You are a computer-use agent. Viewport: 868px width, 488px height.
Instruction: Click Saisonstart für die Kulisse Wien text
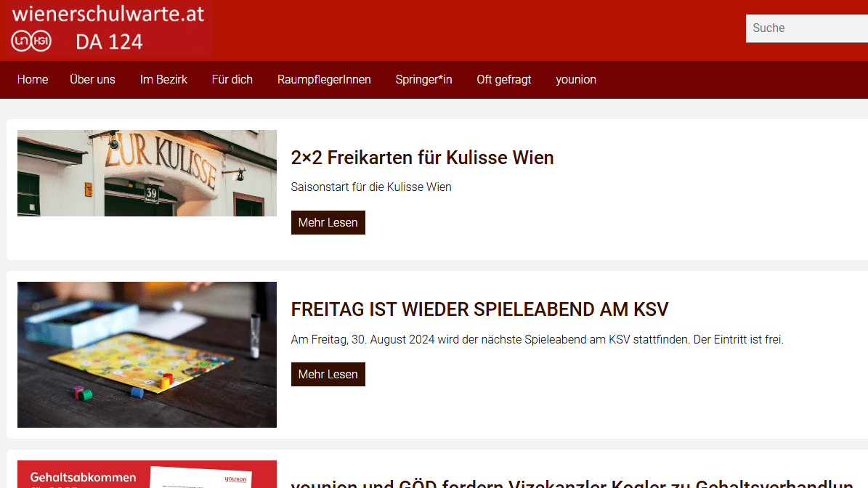(371, 187)
